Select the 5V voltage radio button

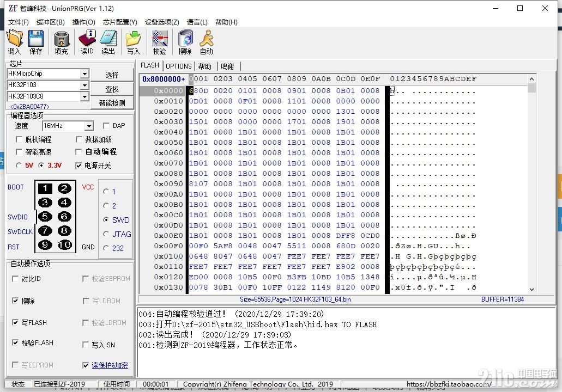click(19, 166)
